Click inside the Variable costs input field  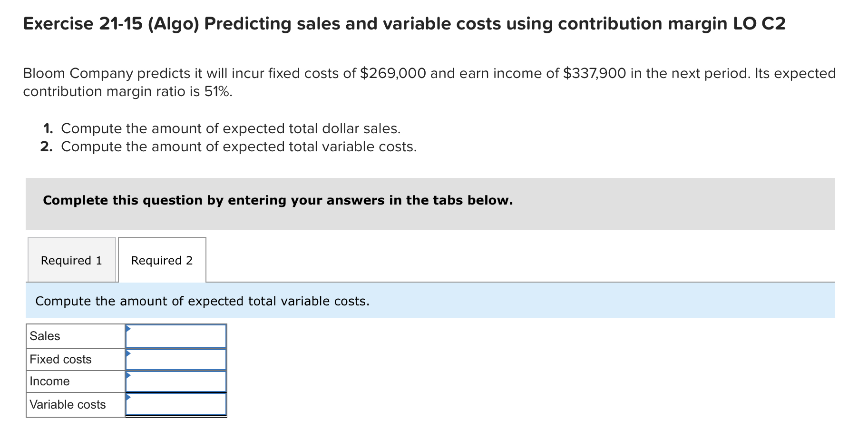pyautogui.click(x=176, y=405)
